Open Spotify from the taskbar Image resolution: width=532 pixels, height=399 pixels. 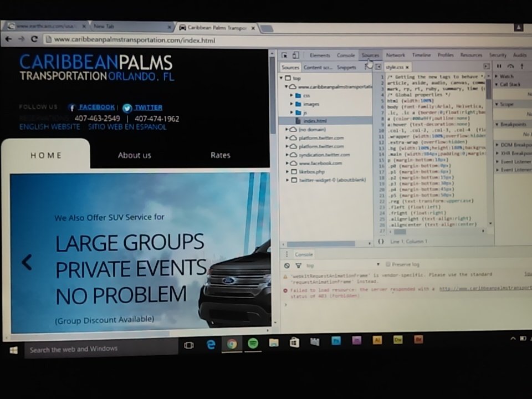(x=253, y=344)
